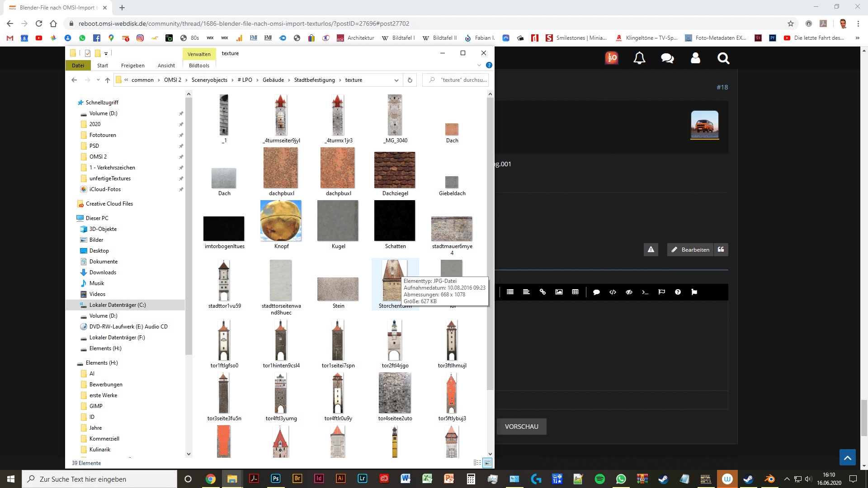Open the Ansicht ribbon tab

[166, 66]
